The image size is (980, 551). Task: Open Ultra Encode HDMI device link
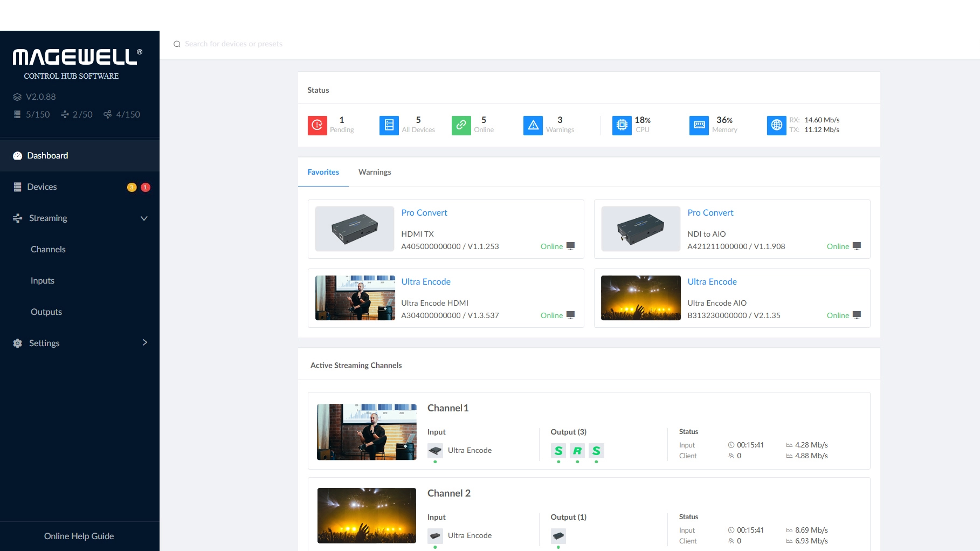coord(426,282)
